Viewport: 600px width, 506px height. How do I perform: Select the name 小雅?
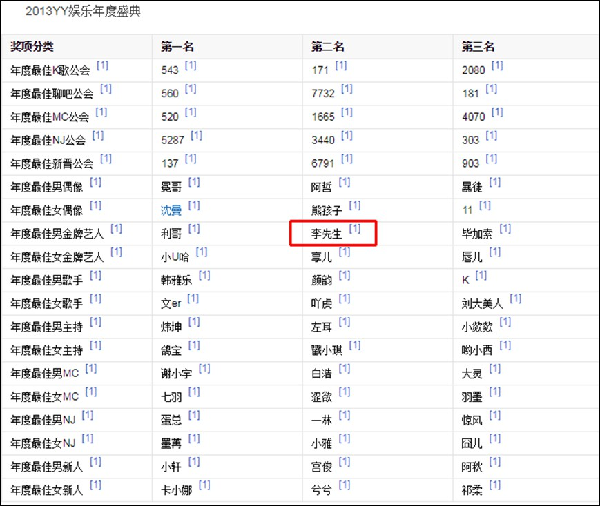pos(321,444)
